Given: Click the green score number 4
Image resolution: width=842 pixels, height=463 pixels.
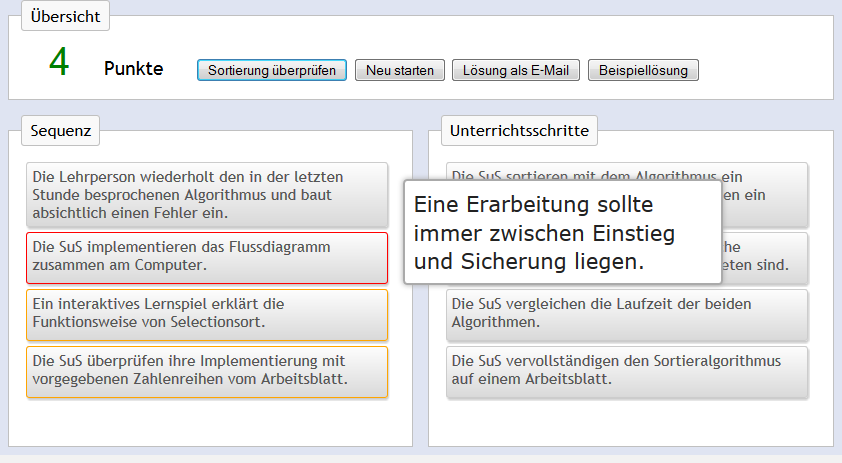Looking at the screenshot, I should 59,63.
